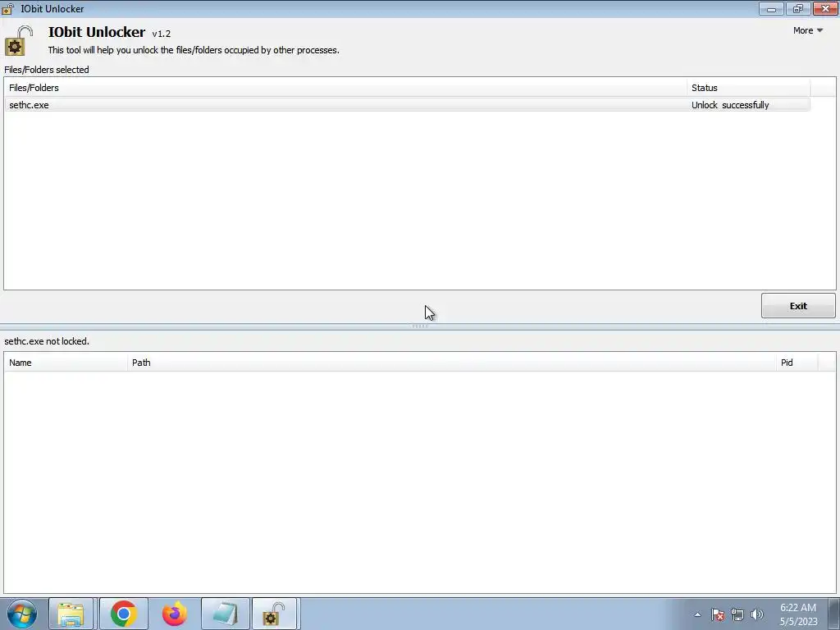Click the taskbar clock showing 6:22 AM
The height and width of the screenshot is (630, 840).
798,614
